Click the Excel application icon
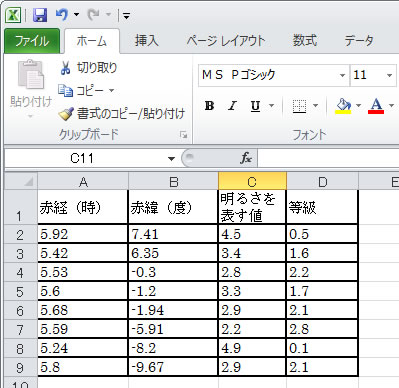Image resolution: width=399 pixels, height=388 pixels. pyautogui.click(x=13, y=15)
